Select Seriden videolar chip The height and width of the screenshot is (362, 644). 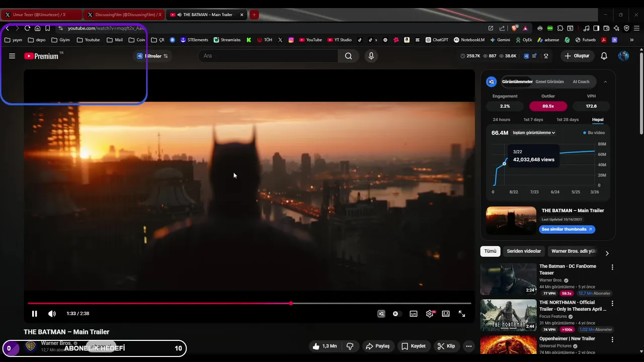click(x=524, y=251)
